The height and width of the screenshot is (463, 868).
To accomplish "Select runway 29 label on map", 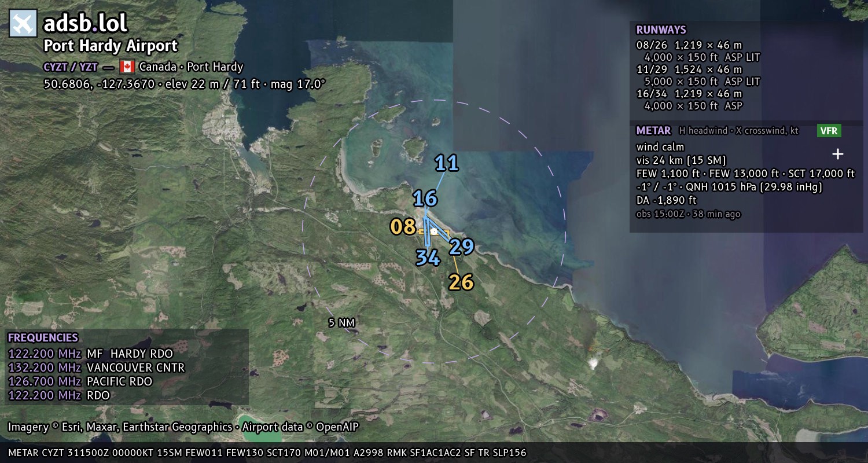I will [x=462, y=247].
